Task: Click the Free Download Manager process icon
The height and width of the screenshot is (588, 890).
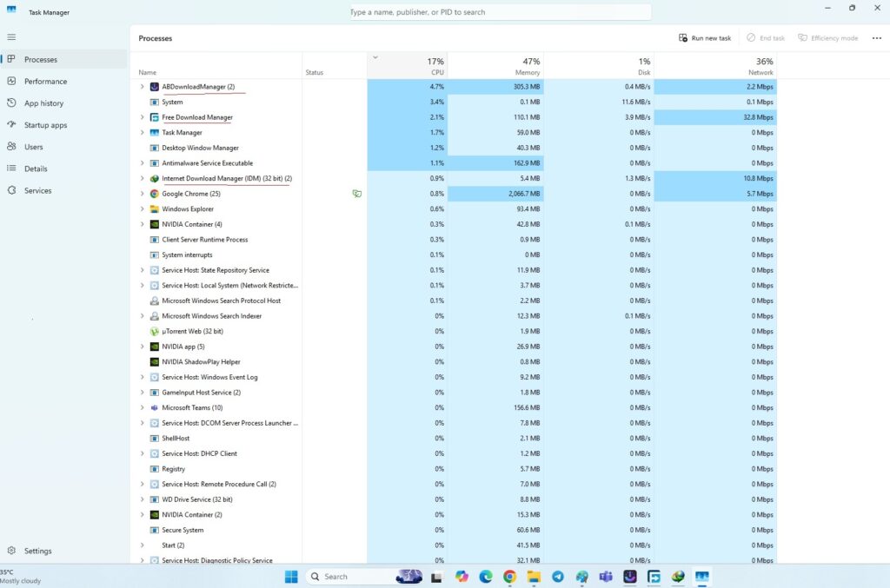Action: tap(155, 117)
